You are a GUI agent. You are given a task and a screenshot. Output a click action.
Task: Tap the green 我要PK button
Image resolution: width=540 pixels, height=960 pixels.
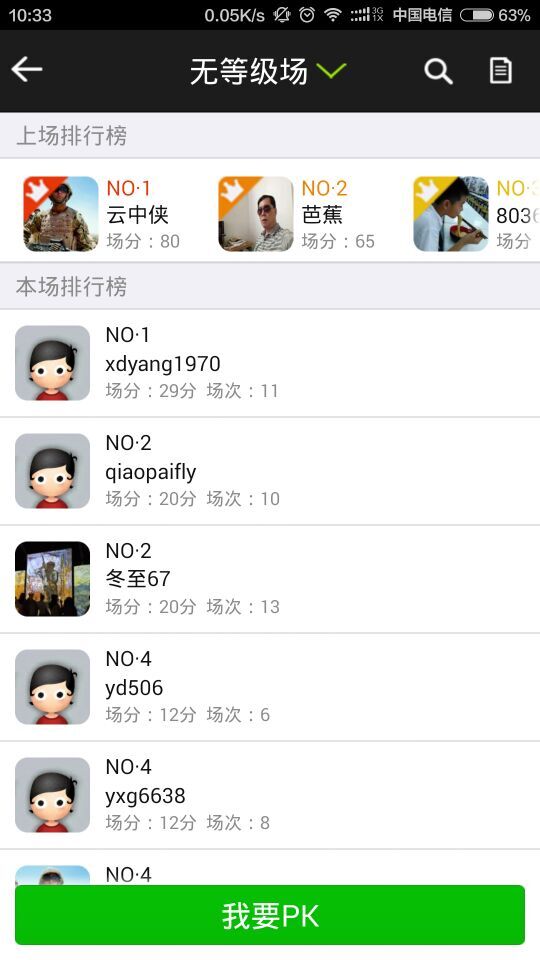(270, 915)
